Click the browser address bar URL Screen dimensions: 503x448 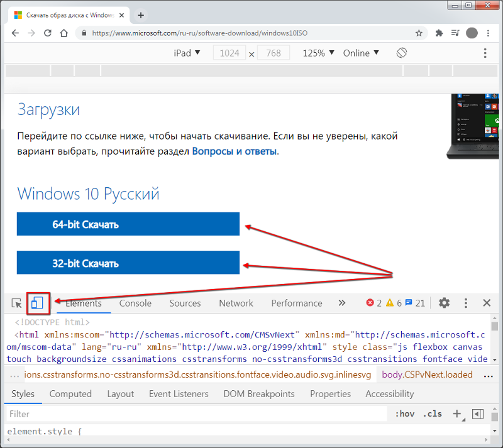click(x=199, y=33)
